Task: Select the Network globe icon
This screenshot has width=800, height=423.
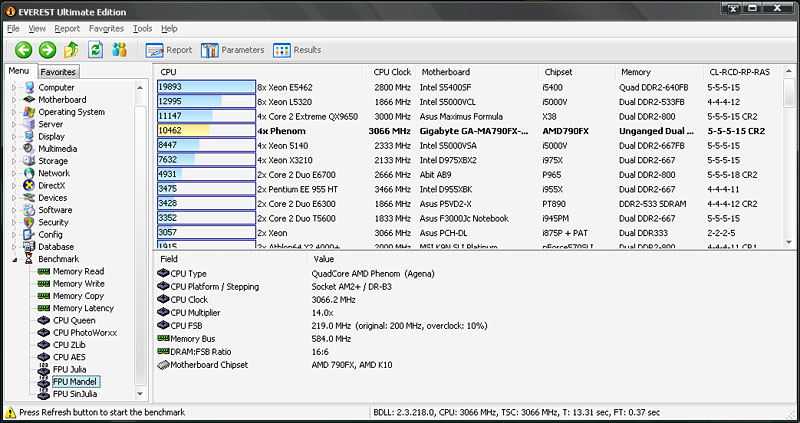Action: pos(30,173)
